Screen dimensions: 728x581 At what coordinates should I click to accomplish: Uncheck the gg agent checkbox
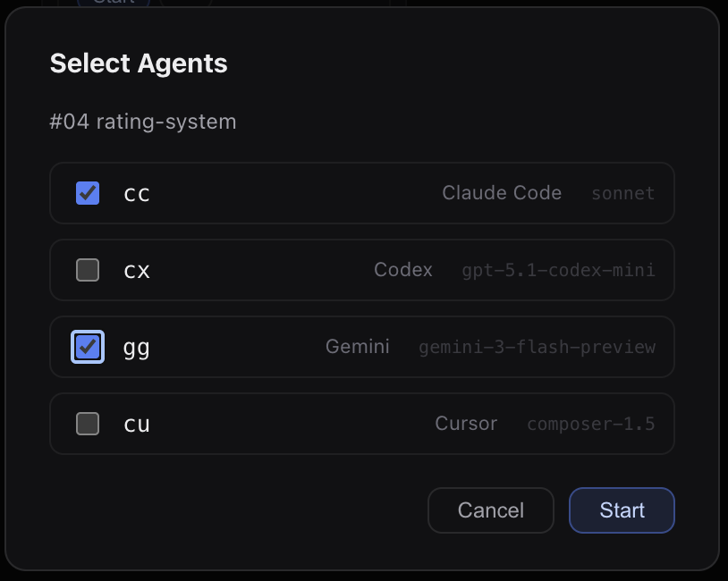(88, 347)
